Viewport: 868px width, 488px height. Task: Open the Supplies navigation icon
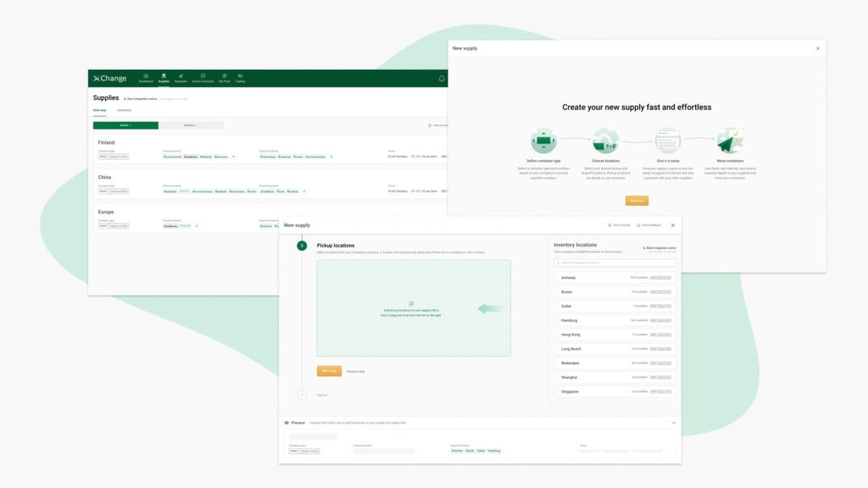[164, 78]
